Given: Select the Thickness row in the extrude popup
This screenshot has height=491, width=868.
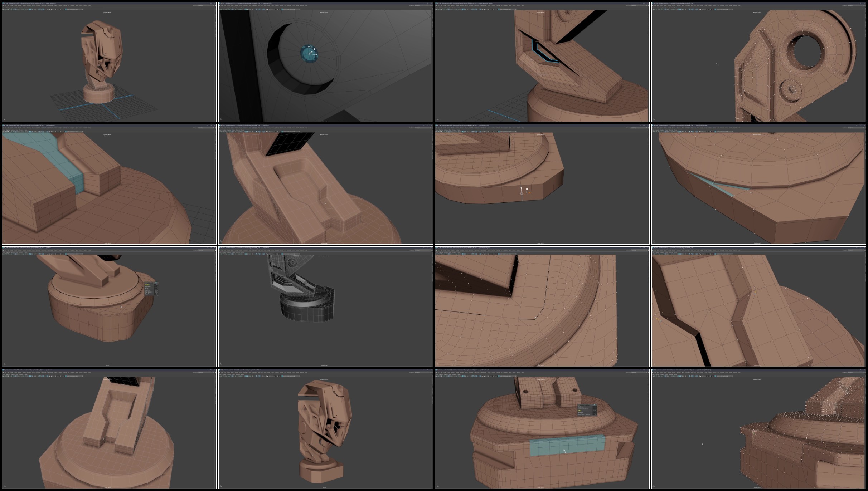Looking at the screenshot, I should (587, 407).
